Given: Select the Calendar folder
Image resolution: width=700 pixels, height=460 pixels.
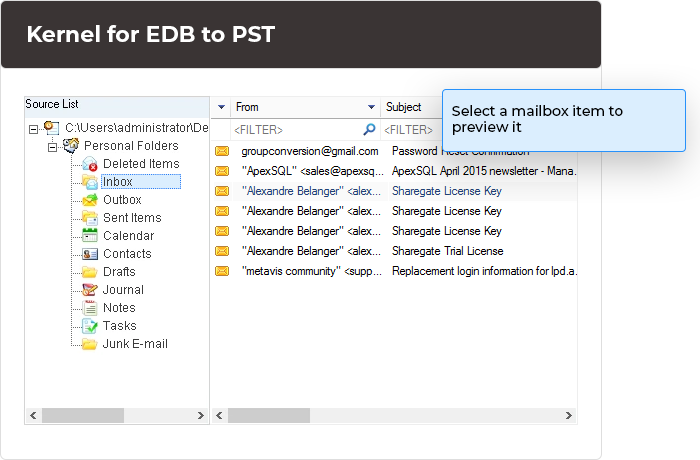Looking at the screenshot, I should pyautogui.click(x=129, y=235).
